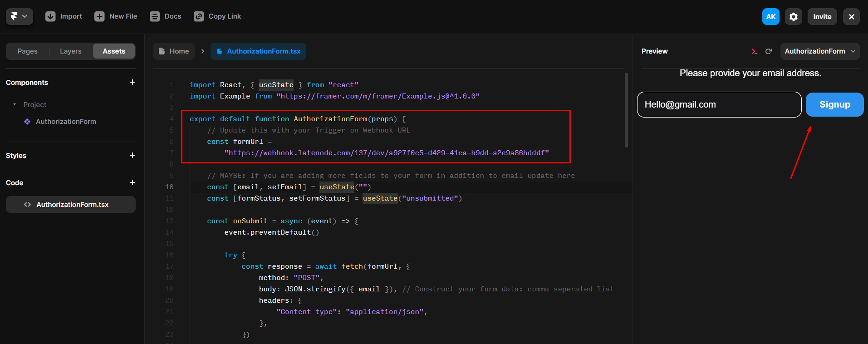The width and height of the screenshot is (868, 344).
Task: Add new code file with plus icon
Action: pos(132,182)
